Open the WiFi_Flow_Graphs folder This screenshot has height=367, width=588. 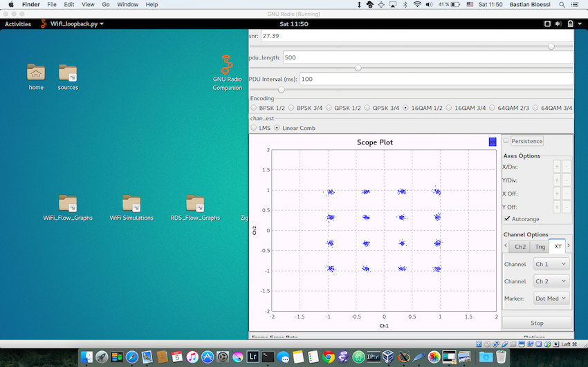[x=68, y=203]
